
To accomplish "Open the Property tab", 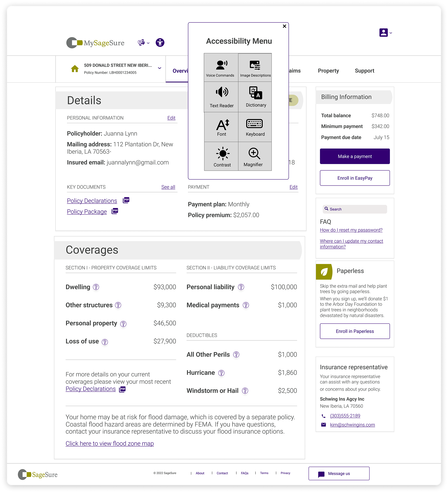I will [328, 71].
